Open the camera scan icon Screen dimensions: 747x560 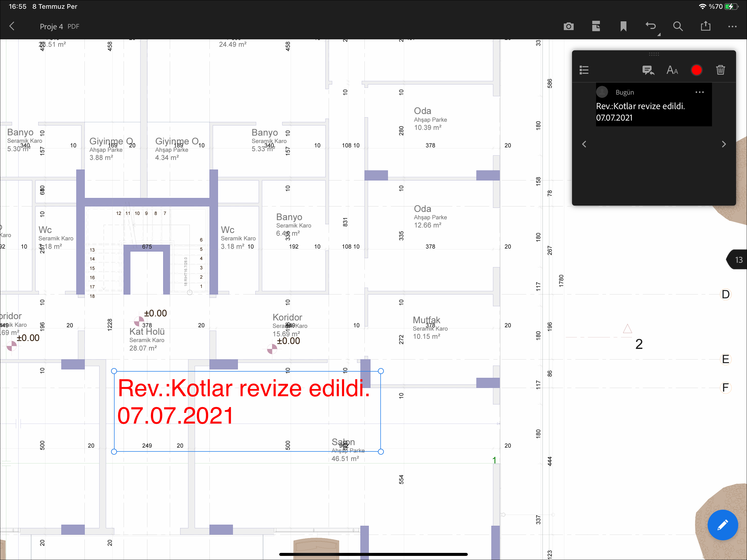pyautogui.click(x=569, y=26)
